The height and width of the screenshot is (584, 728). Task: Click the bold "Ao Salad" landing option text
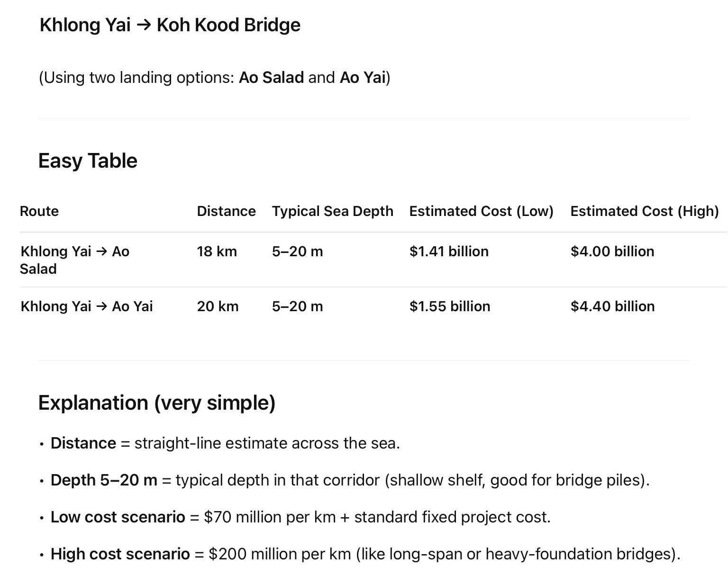tap(271, 77)
